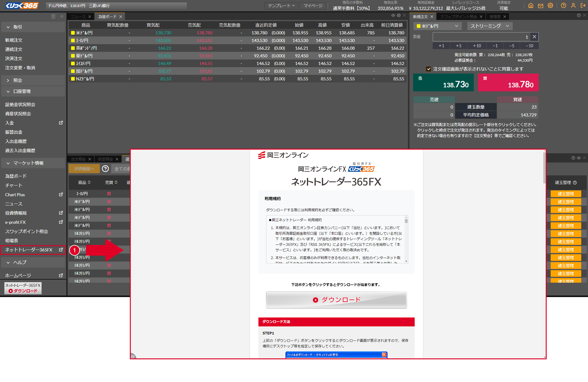Click the 米ドル/円 row yellow color swatch
The image size is (588, 382).
tap(73, 33)
